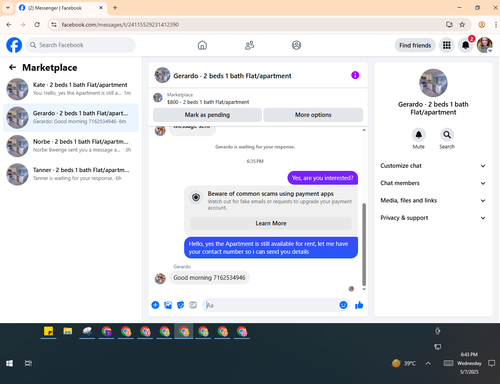
Task: Send a thumbs-up like
Action: coord(359,305)
